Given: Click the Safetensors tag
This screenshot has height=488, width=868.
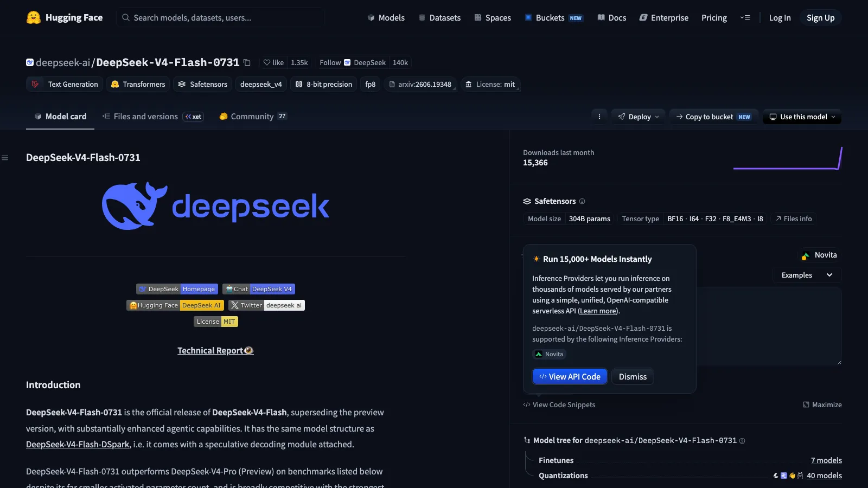Looking at the screenshot, I should (202, 84).
